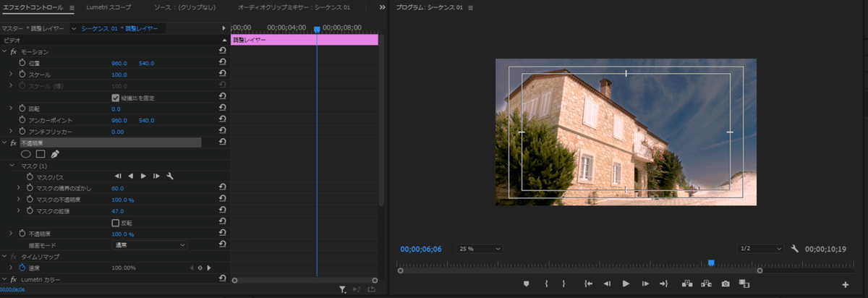This screenshot has width=868, height=298.
Task: Toggle animation stopwatch for 回転
Action: click(x=22, y=108)
